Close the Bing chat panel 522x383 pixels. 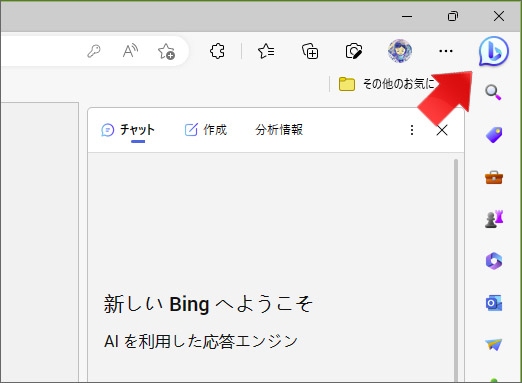(x=442, y=130)
